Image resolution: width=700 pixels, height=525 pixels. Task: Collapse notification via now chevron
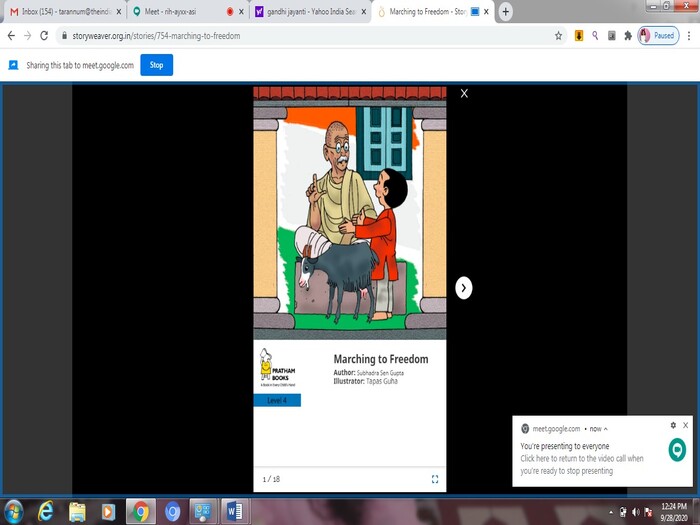point(606,429)
